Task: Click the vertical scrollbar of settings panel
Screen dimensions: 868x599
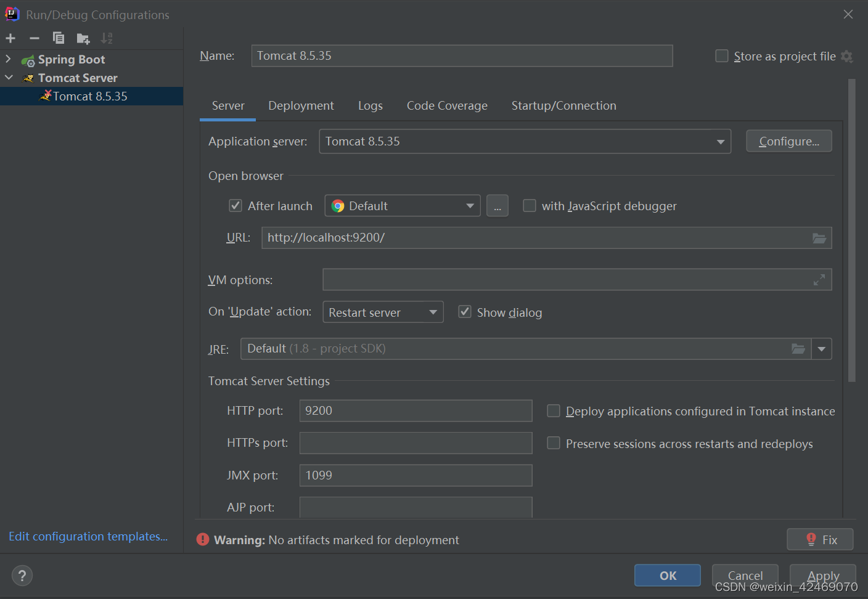Action: pos(852,230)
